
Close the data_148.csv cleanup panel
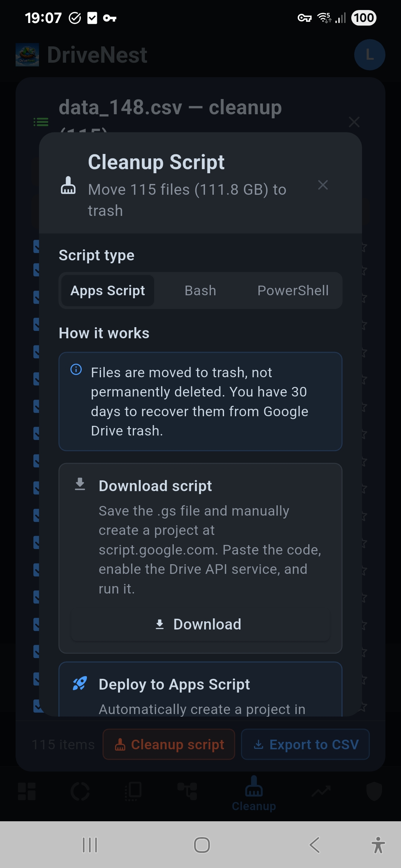354,122
